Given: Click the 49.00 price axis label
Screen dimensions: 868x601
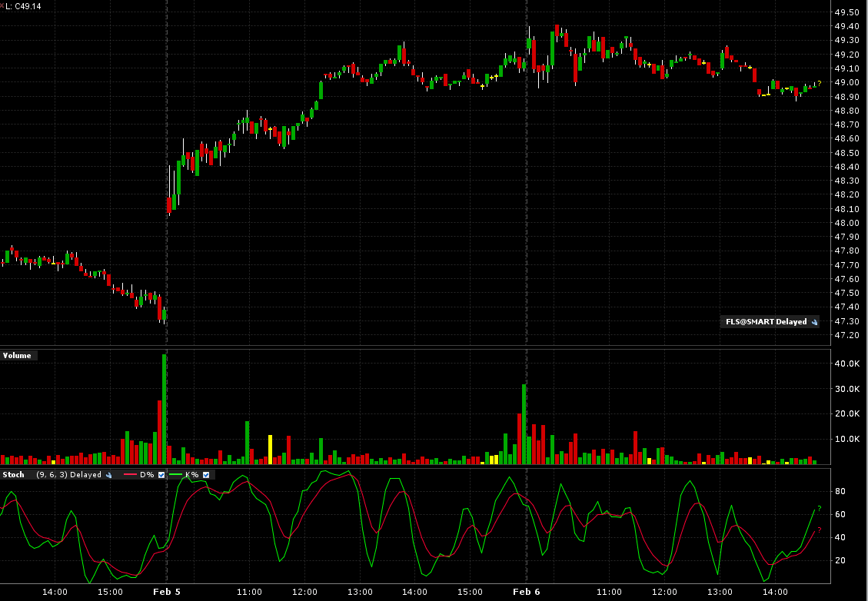Looking at the screenshot, I should pyautogui.click(x=847, y=82).
